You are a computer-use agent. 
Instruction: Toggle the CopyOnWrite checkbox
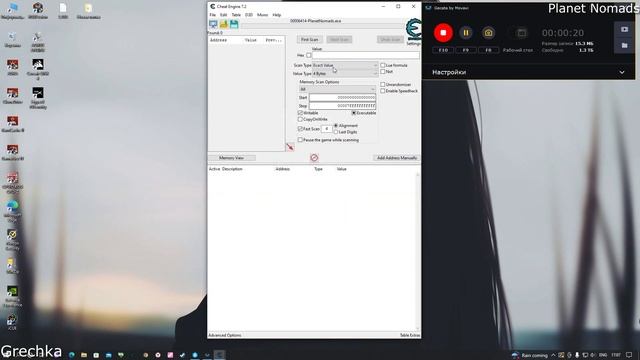[x=300, y=119]
